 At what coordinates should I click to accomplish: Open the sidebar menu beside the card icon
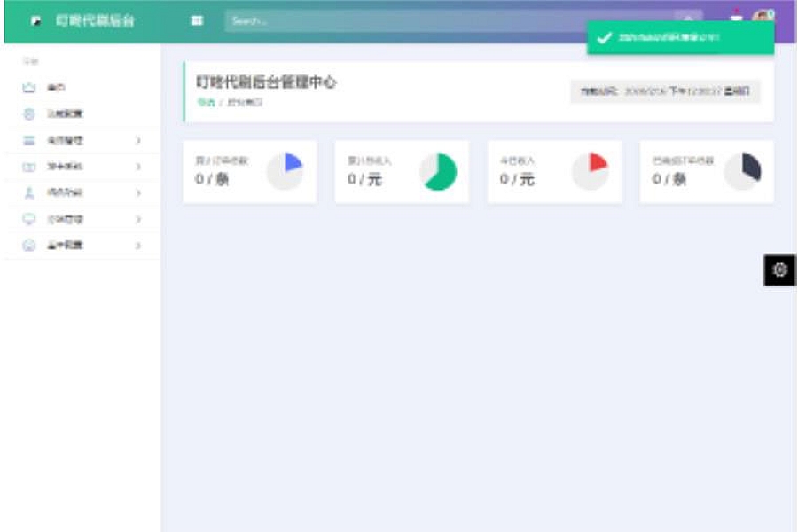pyautogui.click(x=65, y=167)
